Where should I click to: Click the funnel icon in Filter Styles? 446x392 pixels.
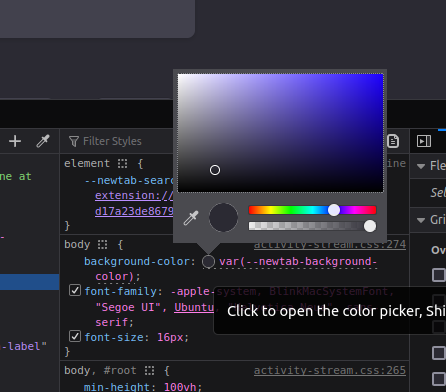[x=74, y=141]
